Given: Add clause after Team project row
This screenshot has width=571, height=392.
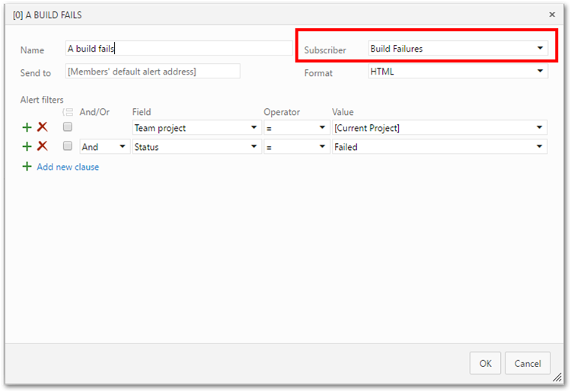Looking at the screenshot, I should click(27, 127).
